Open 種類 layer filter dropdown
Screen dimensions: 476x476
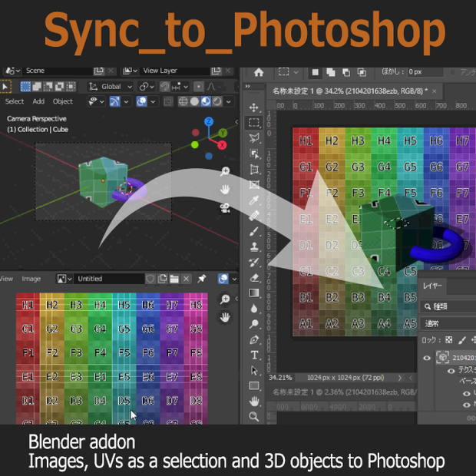coord(448,306)
